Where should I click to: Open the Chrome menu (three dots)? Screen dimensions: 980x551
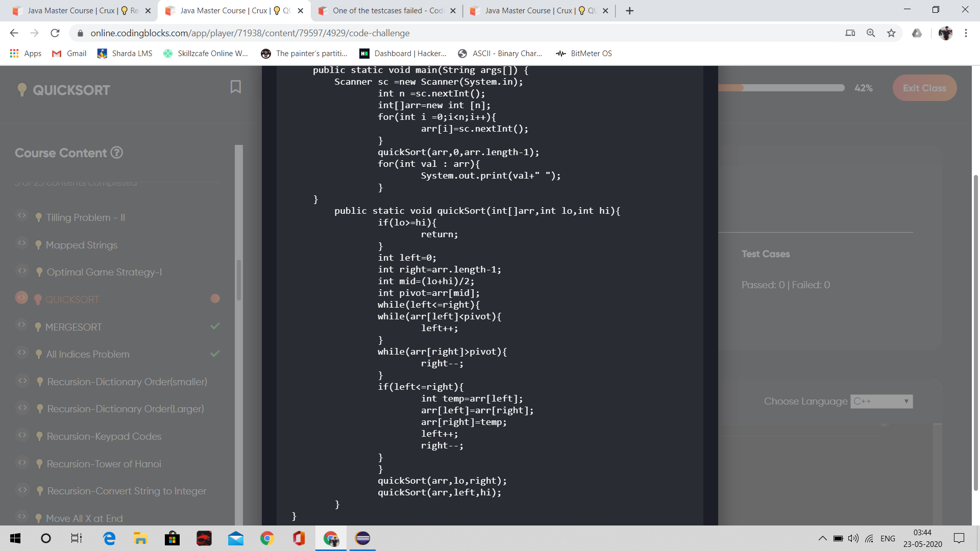(x=966, y=33)
